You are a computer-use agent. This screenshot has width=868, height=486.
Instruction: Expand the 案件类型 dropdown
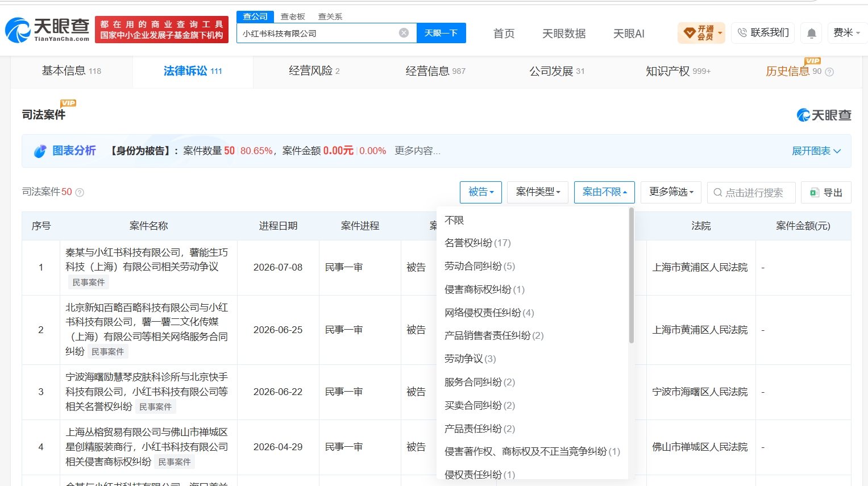tap(538, 192)
